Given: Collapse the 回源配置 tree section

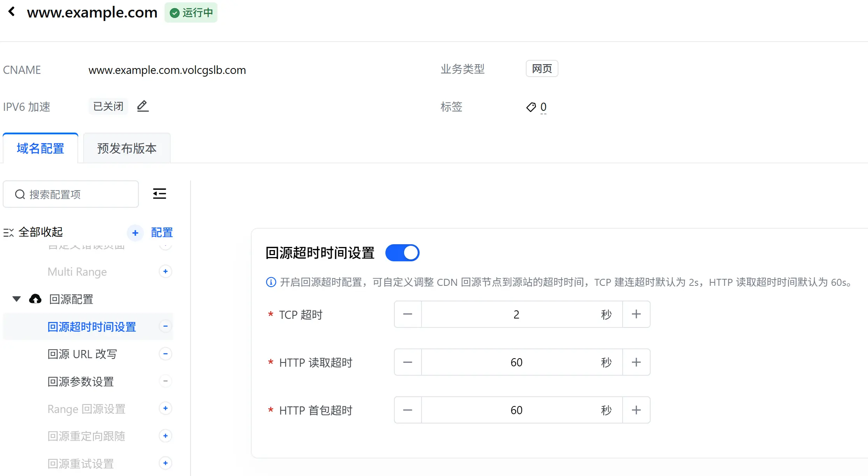Looking at the screenshot, I should coord(16,299).
